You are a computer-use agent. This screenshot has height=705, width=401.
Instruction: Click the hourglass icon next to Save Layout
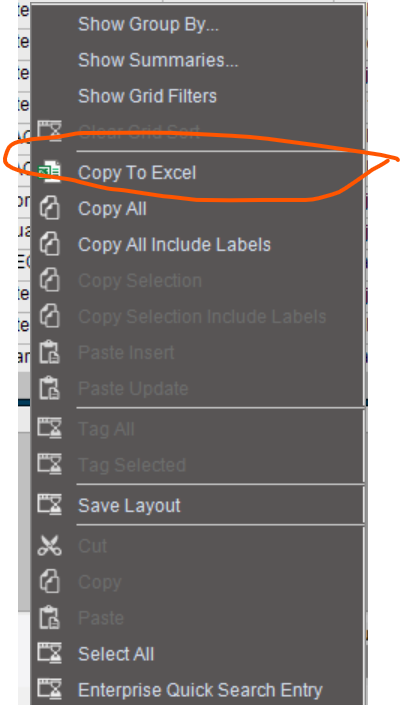[49, 505]
